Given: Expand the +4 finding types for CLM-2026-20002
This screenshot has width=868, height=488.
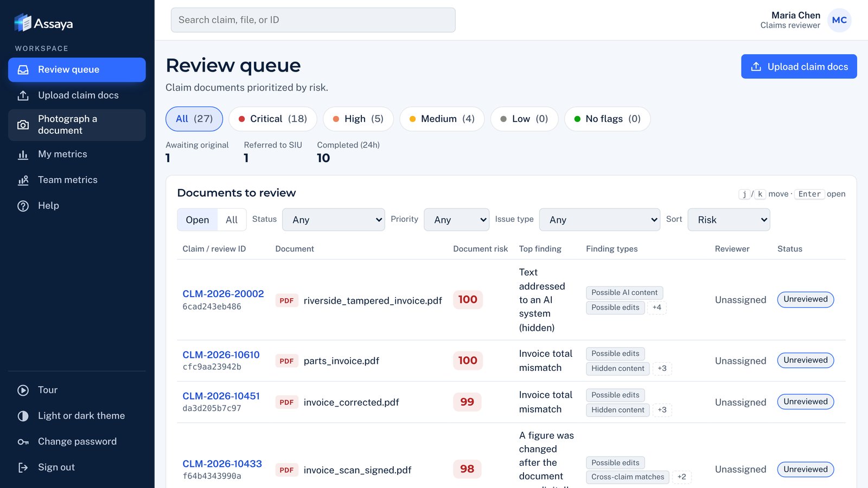Looking at the screenshot, I should pyautogui.click(x=657, y=307).
